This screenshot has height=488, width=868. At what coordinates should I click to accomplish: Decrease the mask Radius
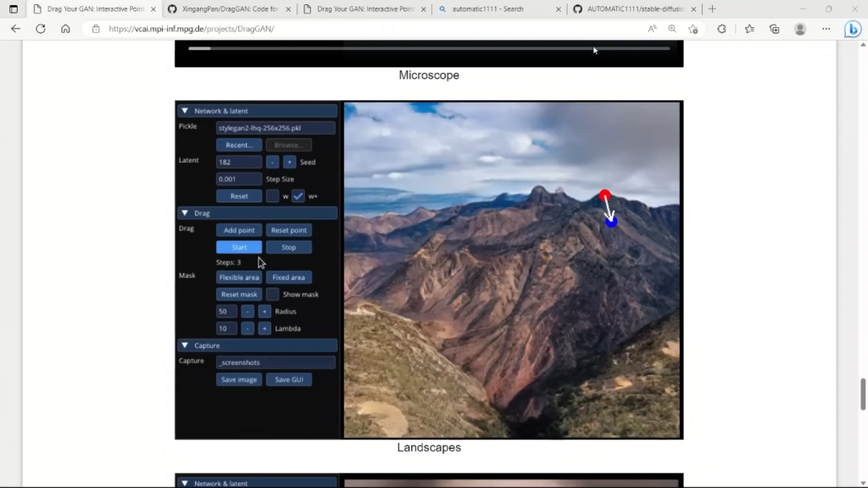click(248, 312)
